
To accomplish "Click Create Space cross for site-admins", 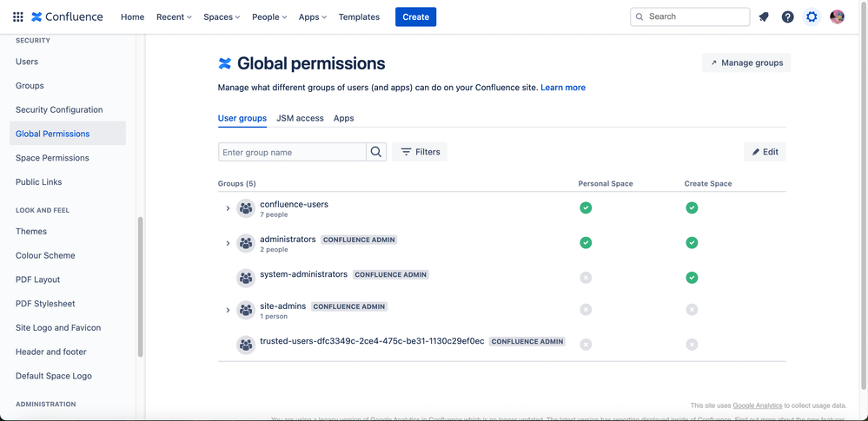I will coord(692,310).
